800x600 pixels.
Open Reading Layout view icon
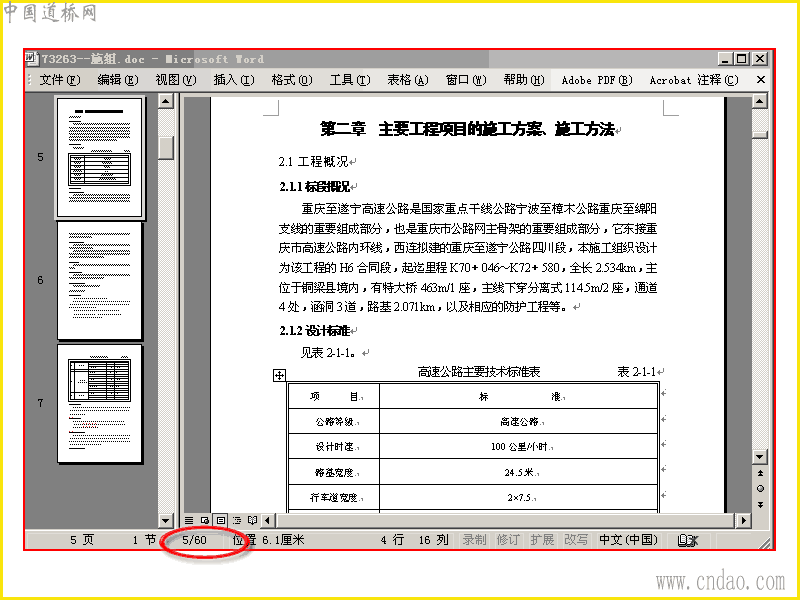point(252,520)
